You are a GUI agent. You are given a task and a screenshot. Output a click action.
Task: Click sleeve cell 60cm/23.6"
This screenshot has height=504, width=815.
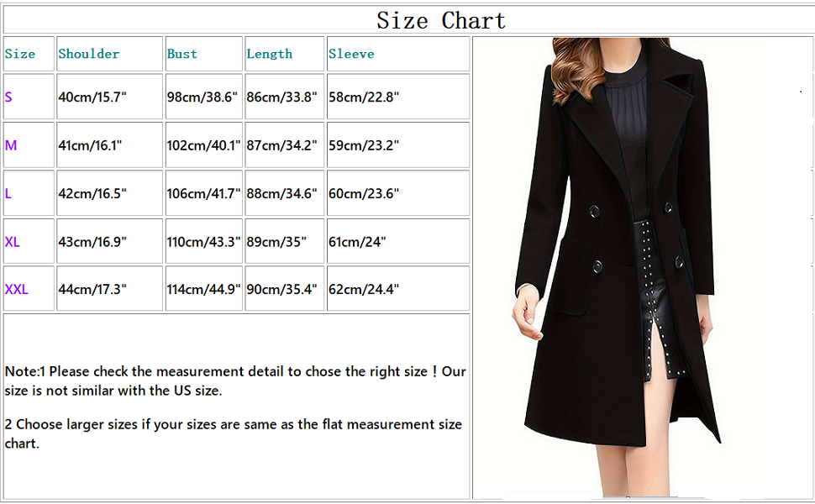[x=398, y=193]
